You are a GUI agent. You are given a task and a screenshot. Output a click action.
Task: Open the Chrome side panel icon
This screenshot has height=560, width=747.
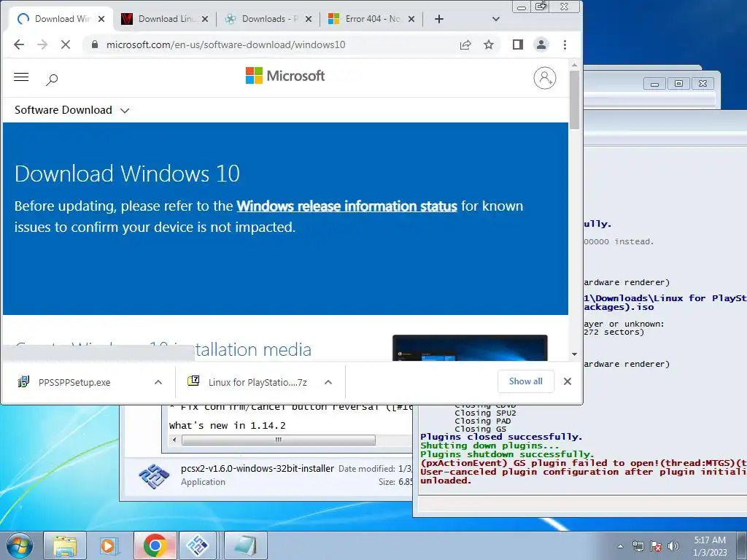pyautogui.click(x=518, y=44)
